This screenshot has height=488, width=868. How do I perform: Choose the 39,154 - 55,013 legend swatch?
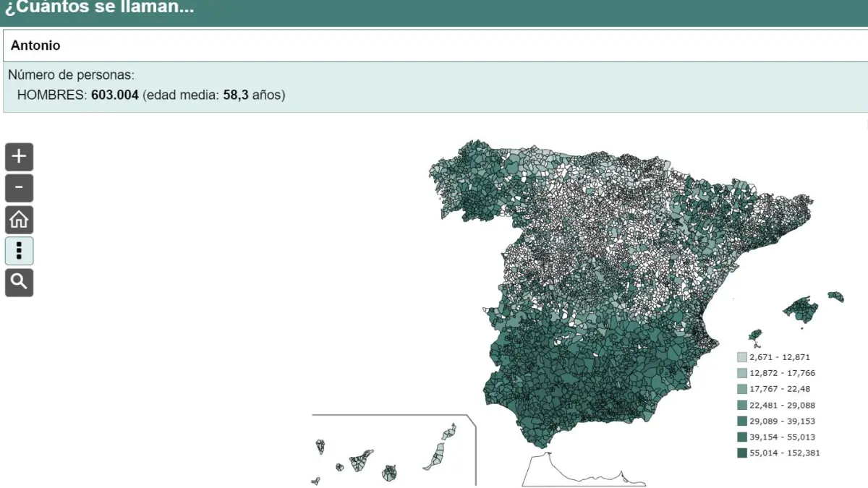click(x=742, y=437)
